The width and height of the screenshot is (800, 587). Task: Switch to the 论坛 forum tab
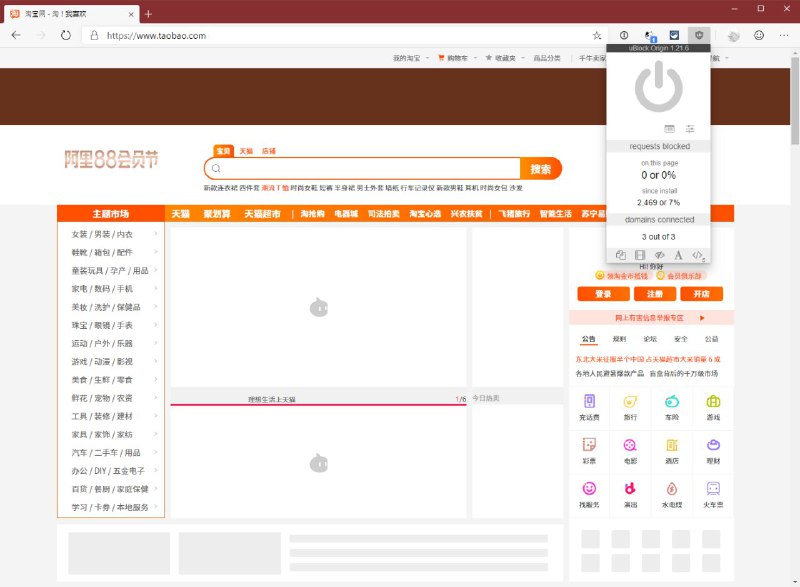[x=650, y=339]
